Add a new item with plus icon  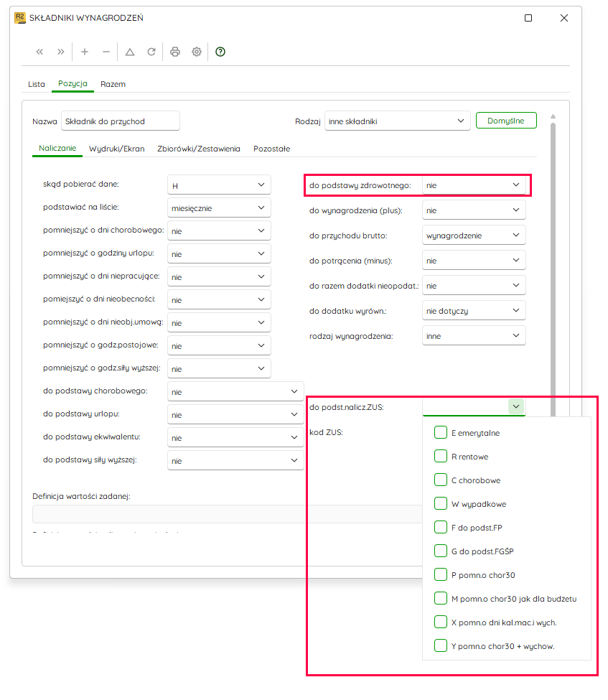[x=85, y=52]
